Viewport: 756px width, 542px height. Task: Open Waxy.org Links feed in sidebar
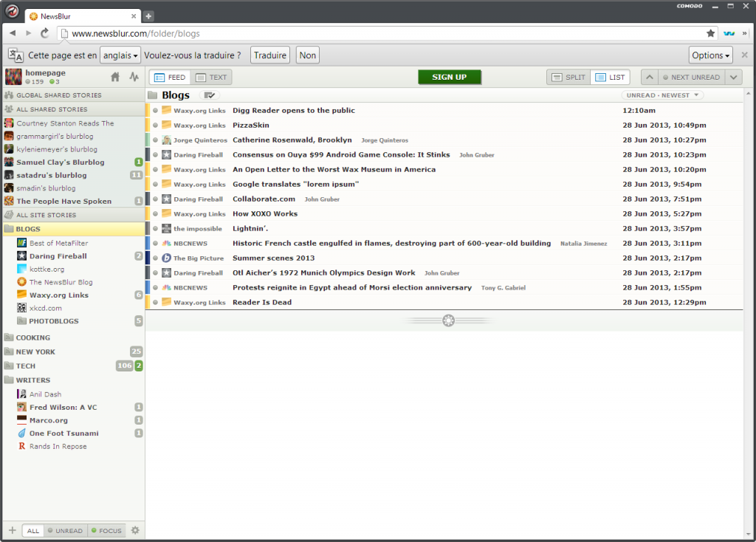[73, 295]
